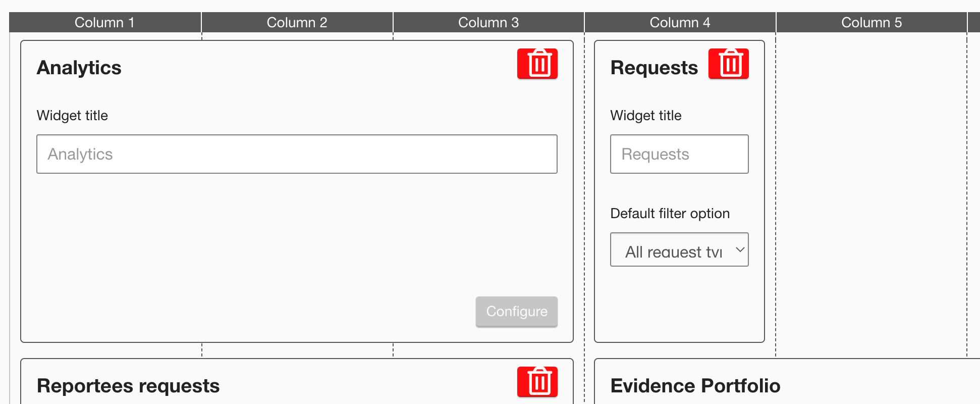The image size is (980, 404).
Task: Click Widget title label in Analytics widget
Action: (x=72, y=116)
